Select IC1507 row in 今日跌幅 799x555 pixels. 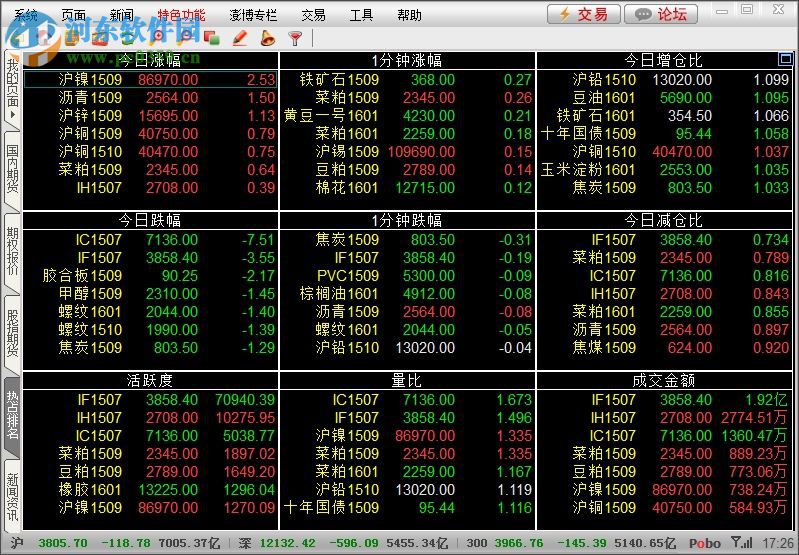[x=150, y=240]
